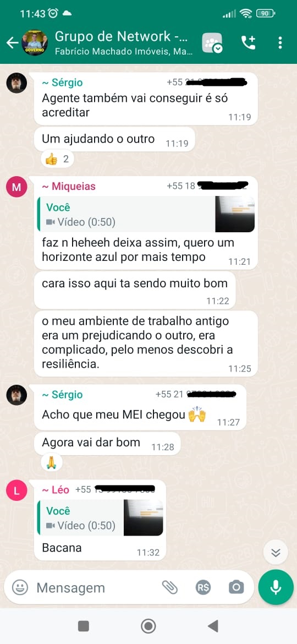Jump to latest messages with double-chevron button
The image size is (297, 644).
tap(276, 553)
